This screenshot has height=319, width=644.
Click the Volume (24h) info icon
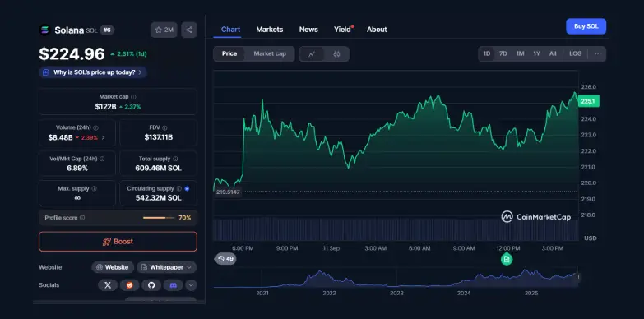[x=95, y=127]
